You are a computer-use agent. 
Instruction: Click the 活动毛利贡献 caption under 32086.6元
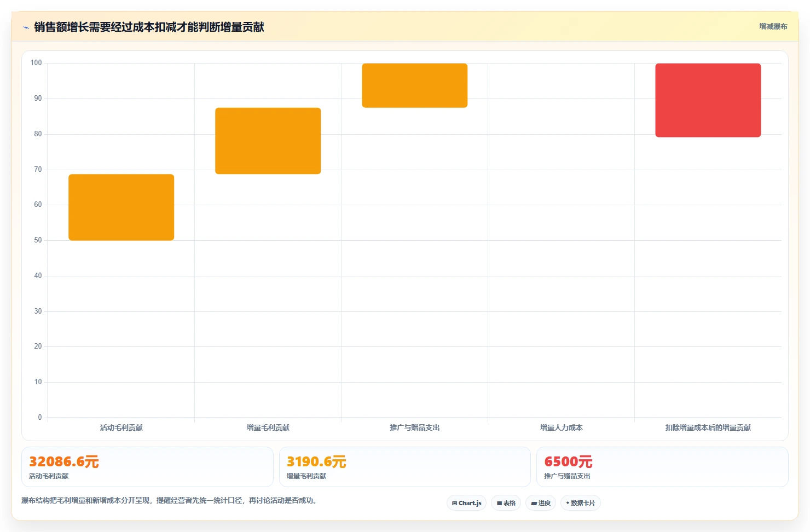49,476
